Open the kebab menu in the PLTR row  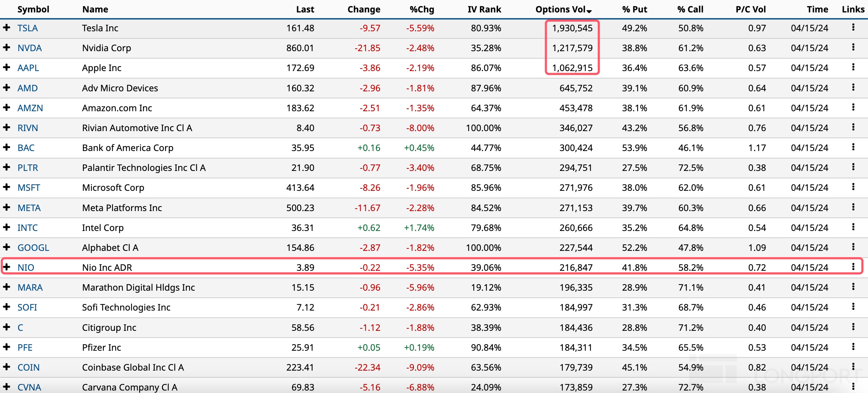tap(853, 167)
